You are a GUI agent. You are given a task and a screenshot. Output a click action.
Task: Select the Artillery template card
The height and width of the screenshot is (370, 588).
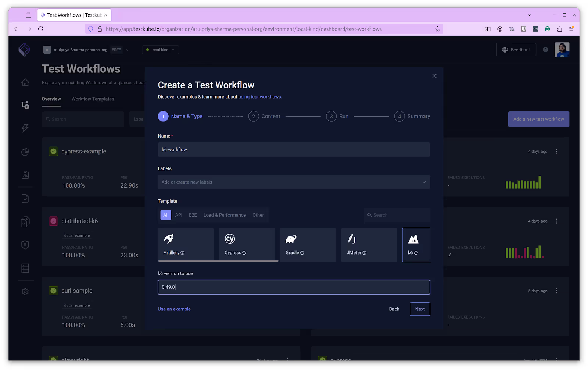pyautogui.click(x=186, y=245)
